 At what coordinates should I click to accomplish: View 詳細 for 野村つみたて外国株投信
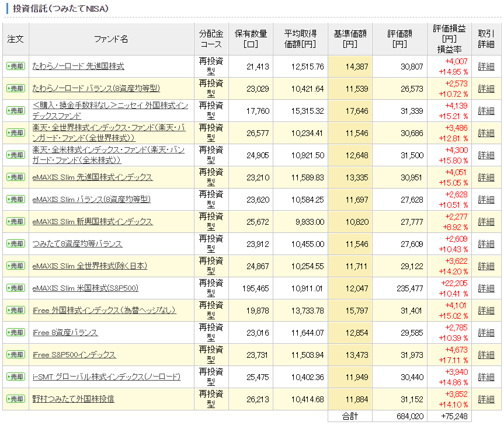486,399
